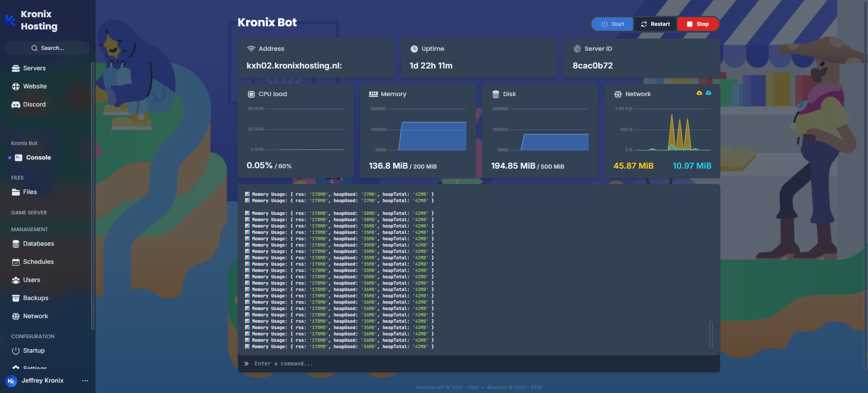Click the Address wifi icon
Screen dimensions: 868x393
click(251, 49)
